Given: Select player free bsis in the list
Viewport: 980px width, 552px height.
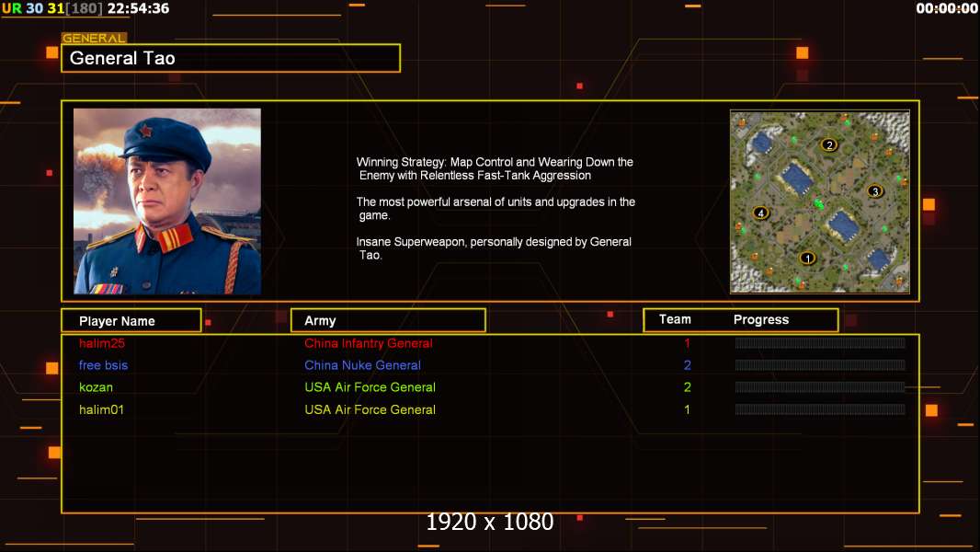Looking at the screenshot, I should click(103, 365).
